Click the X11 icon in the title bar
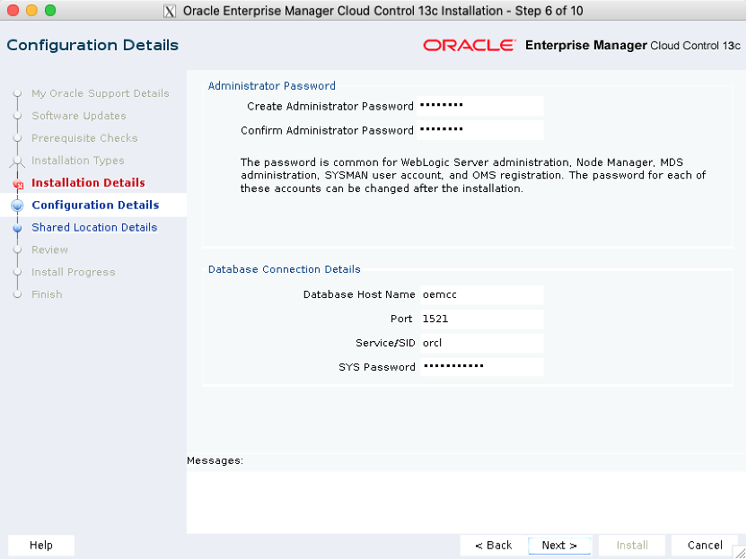The height and width of the screenshot is (560, 747). (x=170, y=11)
